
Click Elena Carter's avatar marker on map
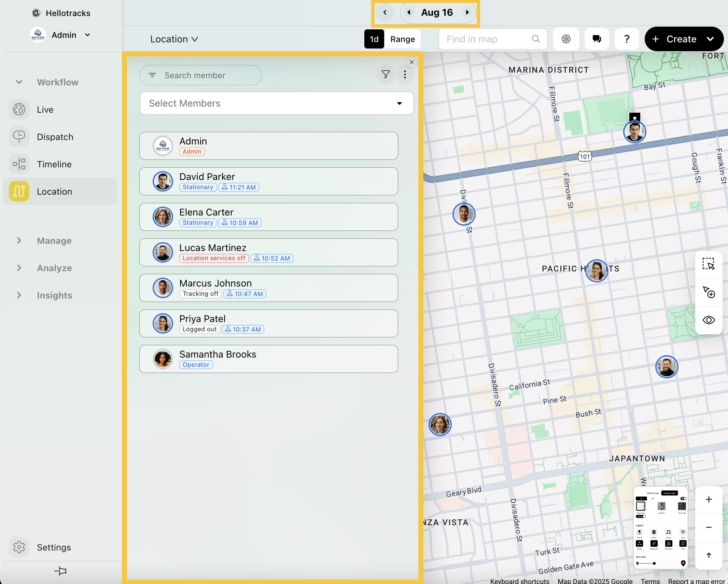[x=440, y=425]
